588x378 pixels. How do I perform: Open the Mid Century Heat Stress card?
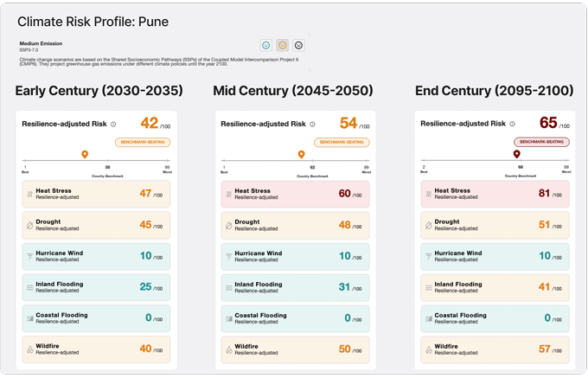pos(295,195)
